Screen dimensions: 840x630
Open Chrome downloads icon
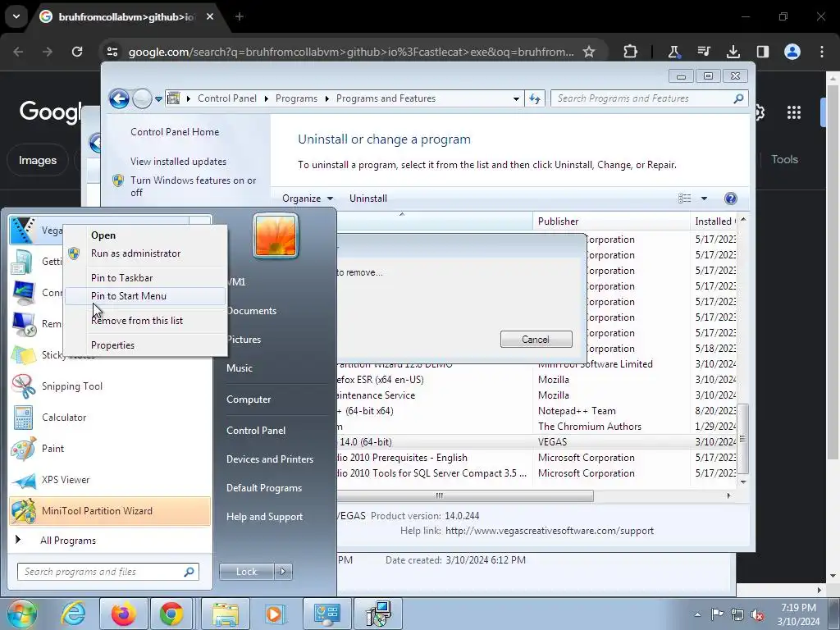coord(733,52)
